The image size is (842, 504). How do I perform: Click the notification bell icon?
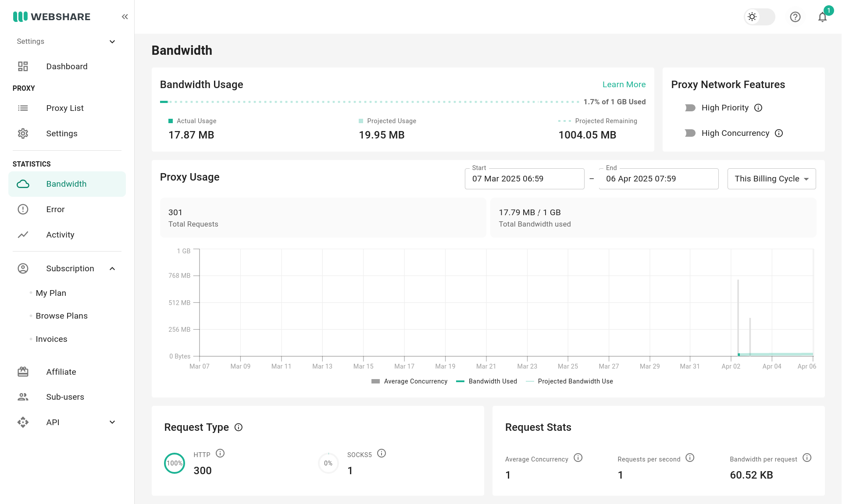coord(822,17)
